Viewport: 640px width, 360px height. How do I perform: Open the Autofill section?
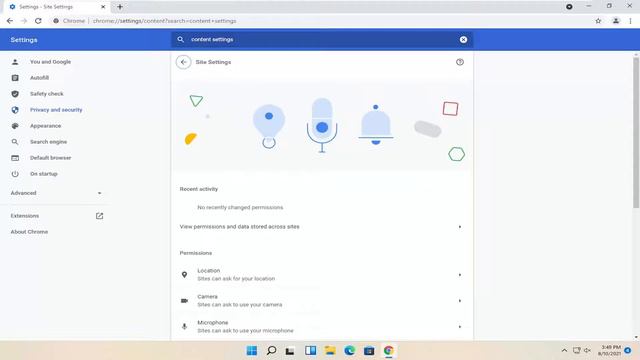pyautogui.click(x=39, y=78)
